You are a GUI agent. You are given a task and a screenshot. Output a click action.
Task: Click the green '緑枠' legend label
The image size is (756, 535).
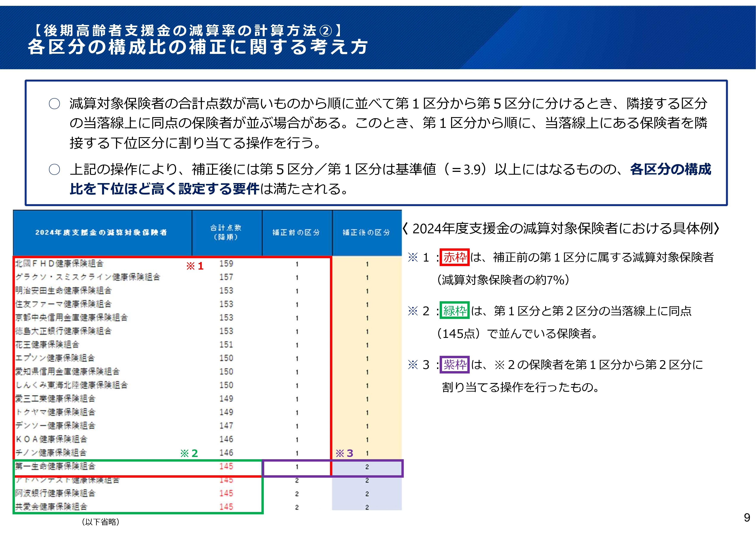pyautogui.click(x=455, y=311)
